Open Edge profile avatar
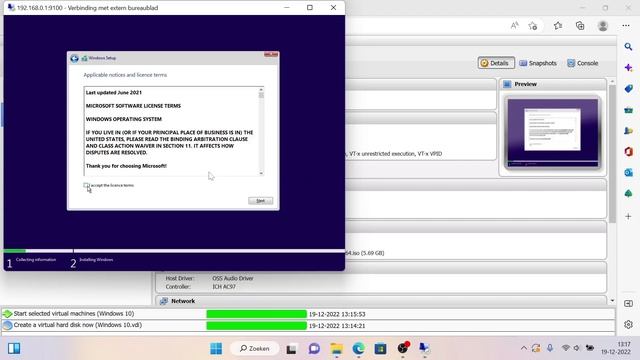Viewport: 640px width, 360px height. 603,26
